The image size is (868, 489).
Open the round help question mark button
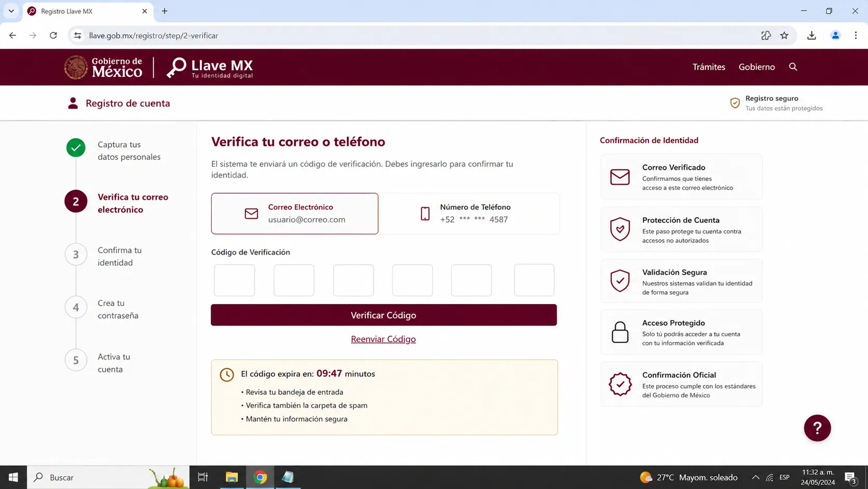click(x=817, y=428)
